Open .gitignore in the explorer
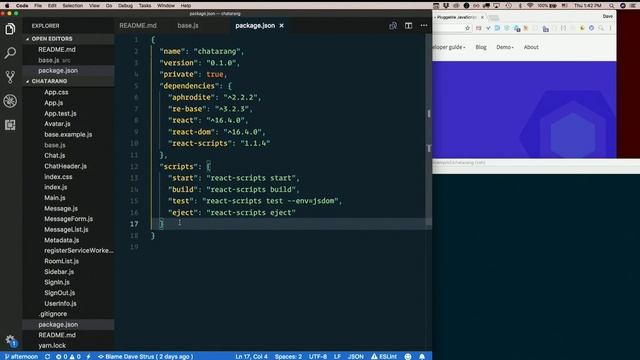 click(53, 314)
